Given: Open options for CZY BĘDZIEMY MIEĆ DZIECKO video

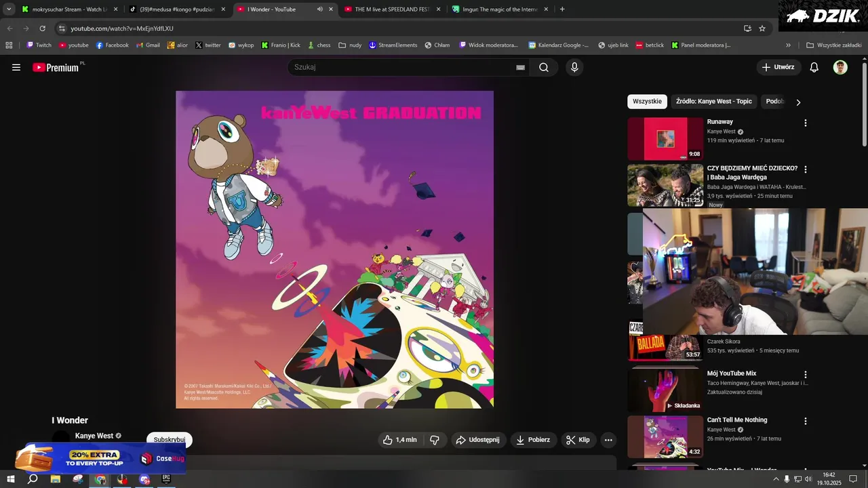Looking at the screenshot, I should coord(806,169).
